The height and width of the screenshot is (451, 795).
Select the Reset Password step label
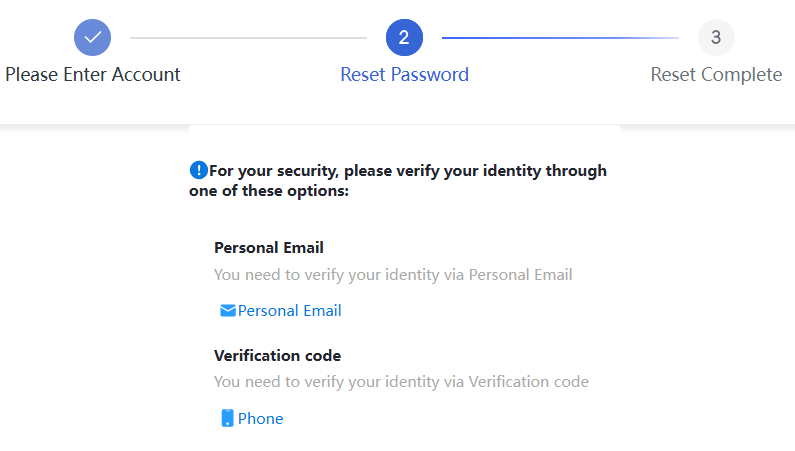pyautogui.click(x=404, y=75)
